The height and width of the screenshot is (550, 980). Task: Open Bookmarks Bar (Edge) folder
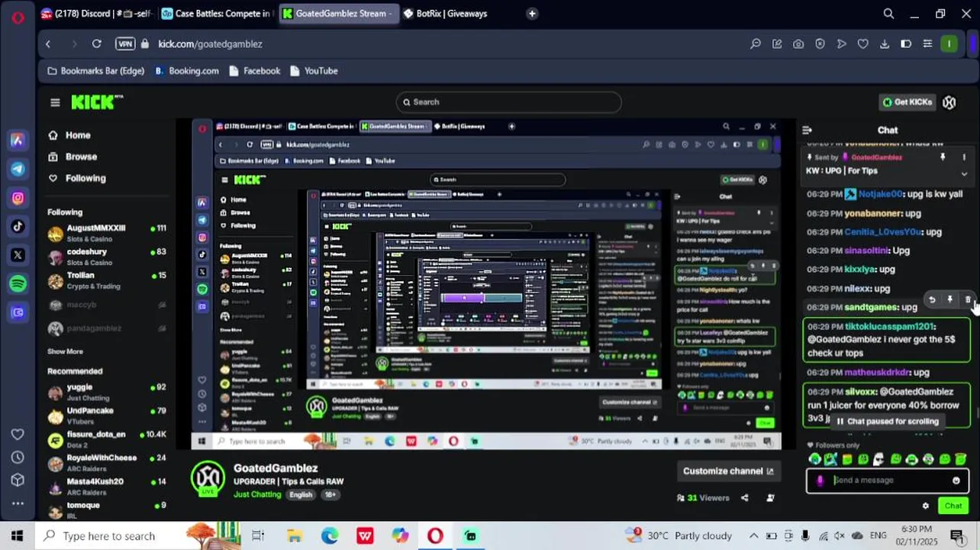[95, 70]
